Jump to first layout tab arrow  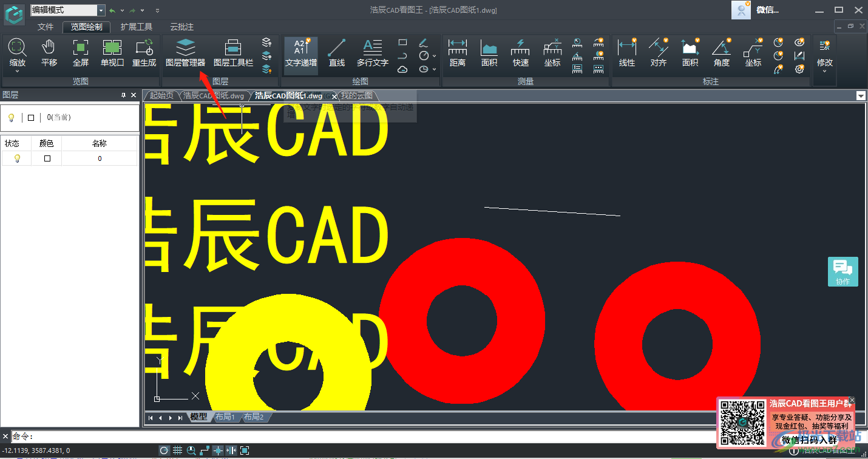click(x=151, y=418)
